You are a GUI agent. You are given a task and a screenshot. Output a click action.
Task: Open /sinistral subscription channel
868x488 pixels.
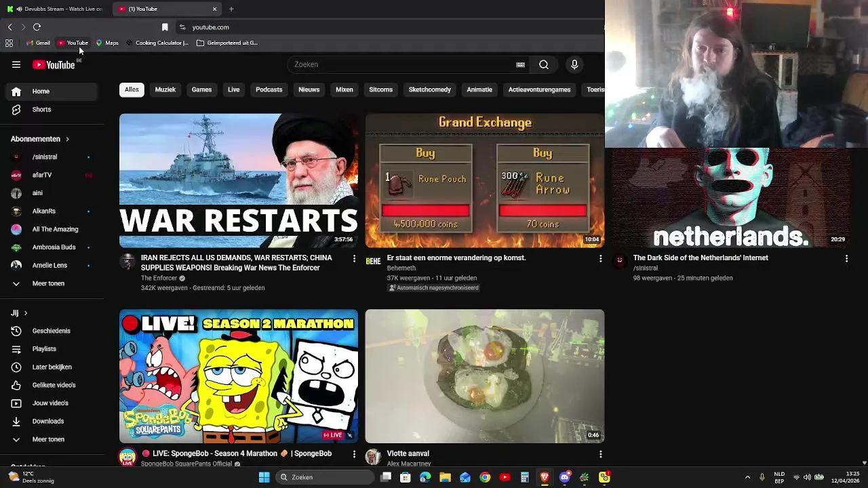[x=52, y=157]
